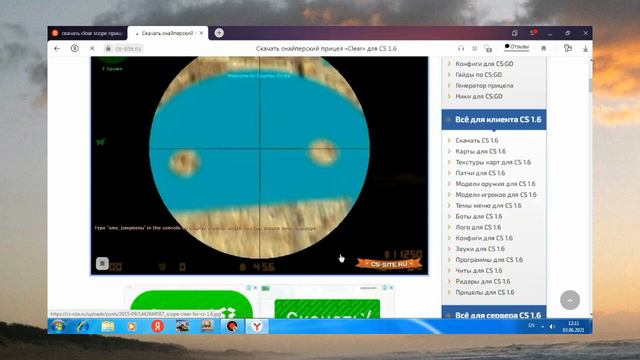Click the left green ad banner
The height and width of the screenshot is (360, 640).
tap(191, 304)
